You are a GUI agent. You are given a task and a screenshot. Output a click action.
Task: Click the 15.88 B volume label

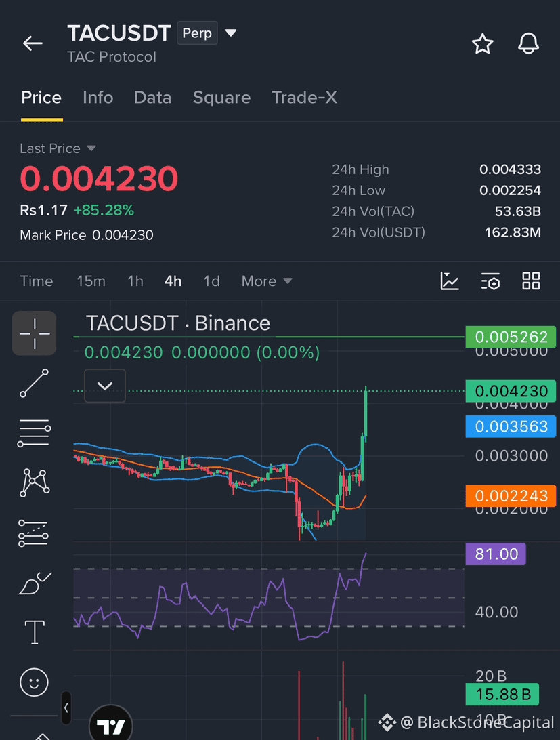pos(503,695)
